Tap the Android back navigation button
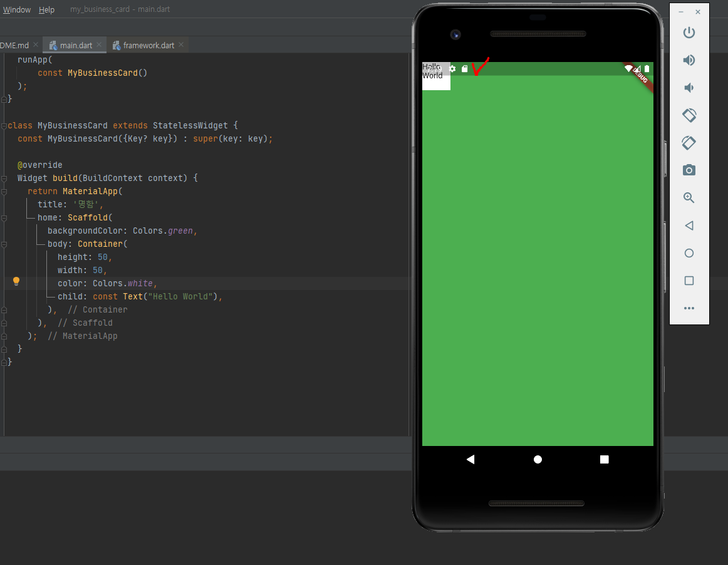728x565 pixels. click(471, 459)
